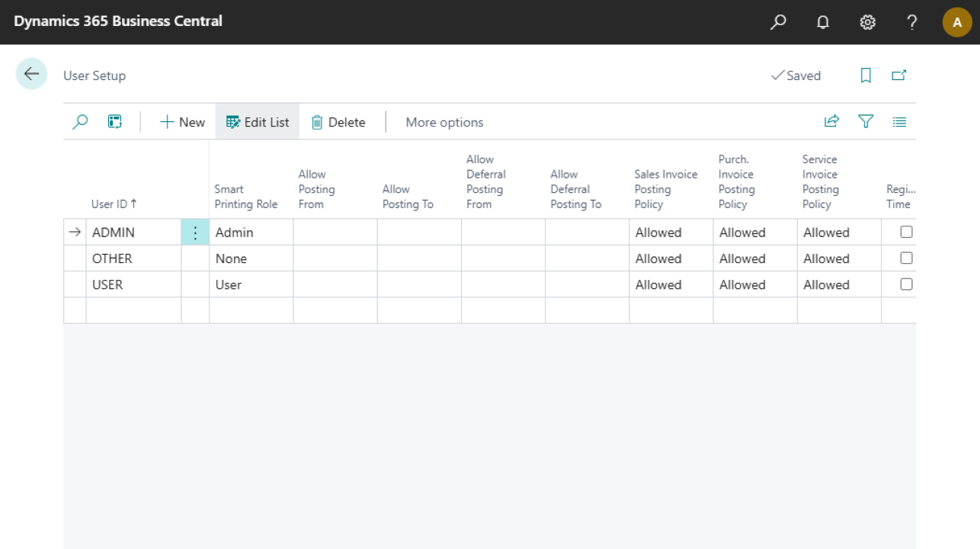Go back with the round arrow button

[x=31, y=74]
